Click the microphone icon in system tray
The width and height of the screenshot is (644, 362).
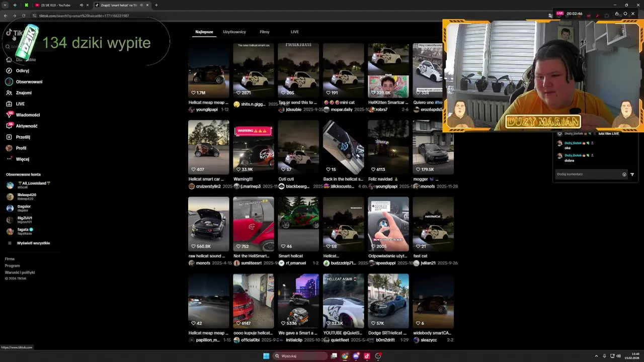coord(604,356)
